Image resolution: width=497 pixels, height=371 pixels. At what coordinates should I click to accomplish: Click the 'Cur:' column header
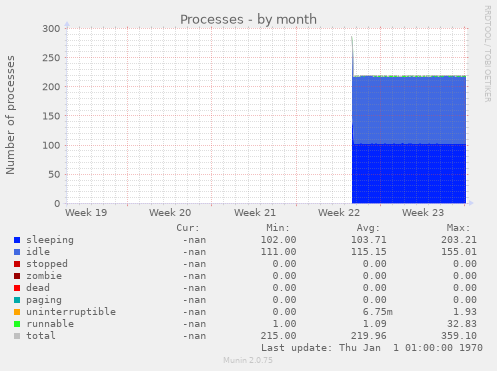[x=188, y=228]
